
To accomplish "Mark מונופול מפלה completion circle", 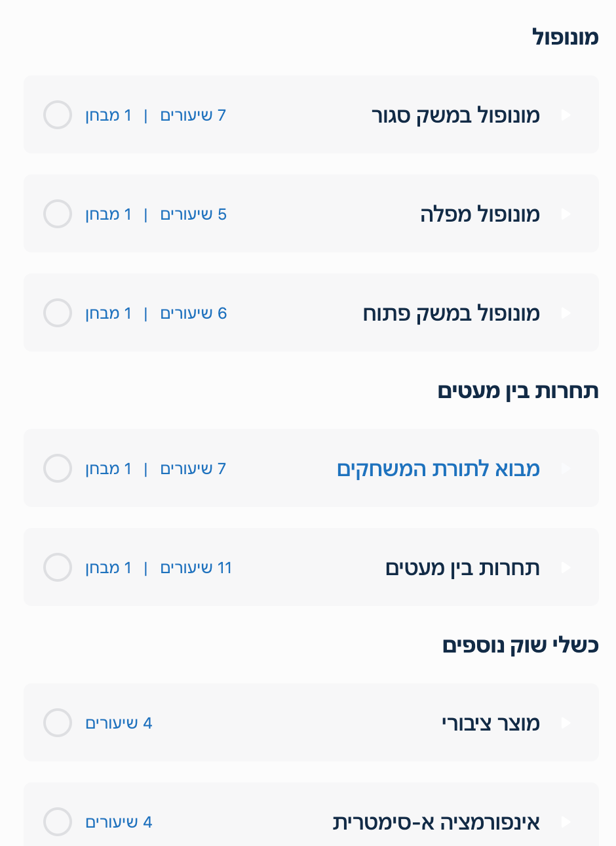I will (x=58, y=214).
